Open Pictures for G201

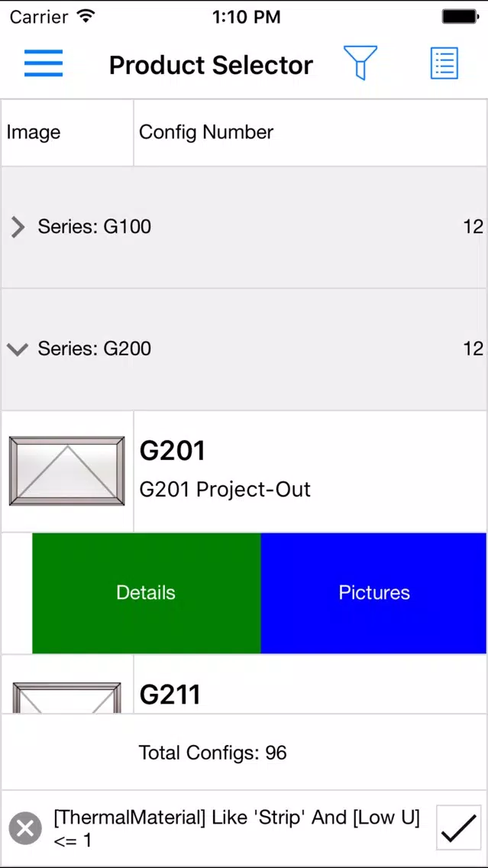(x=374, y=593)
